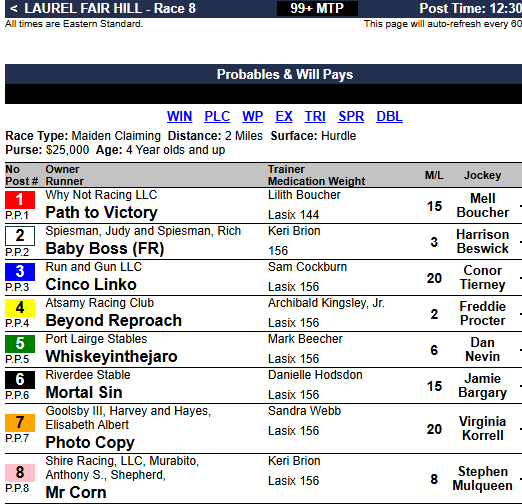Open the WP probables link
This screenshot has height=504, width=522.
[252, 116]
